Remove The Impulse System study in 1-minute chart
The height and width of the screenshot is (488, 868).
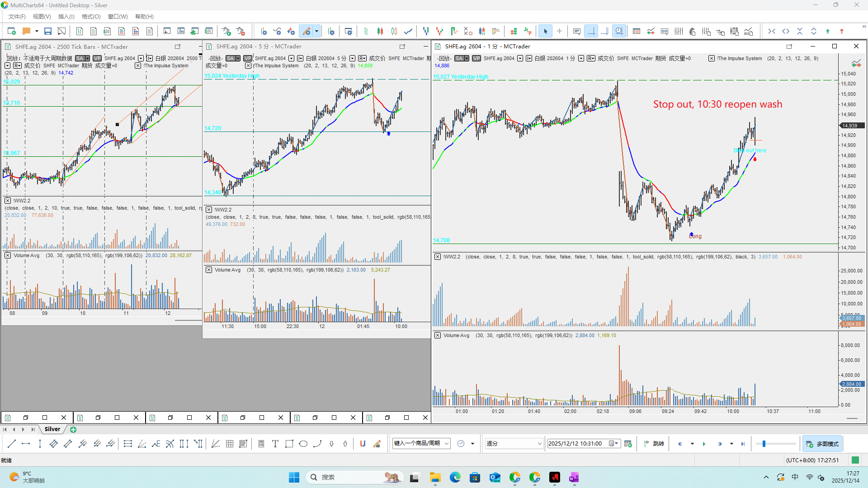click(712, 58)
